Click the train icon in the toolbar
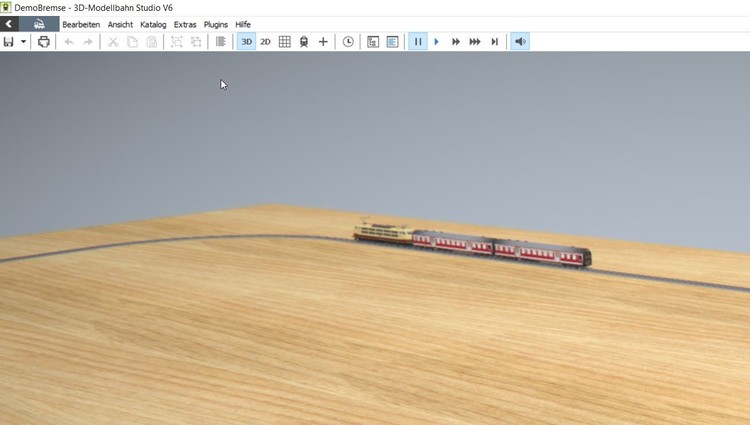 (x=304, y=42)
